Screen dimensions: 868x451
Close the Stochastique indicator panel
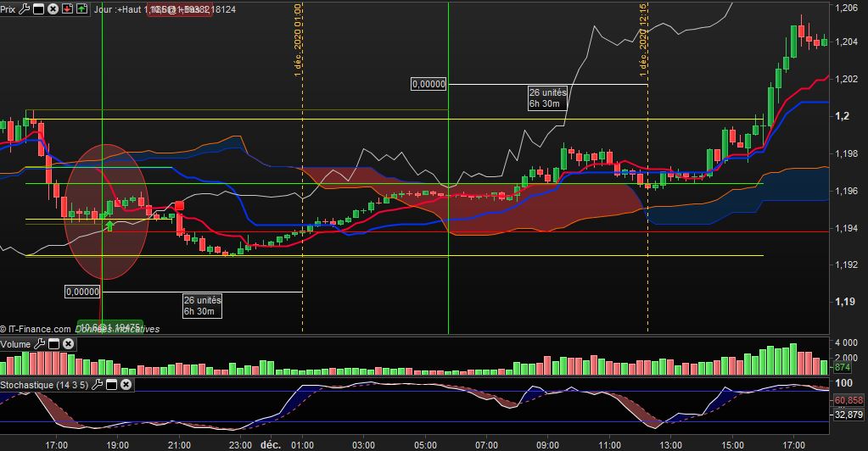126,385
